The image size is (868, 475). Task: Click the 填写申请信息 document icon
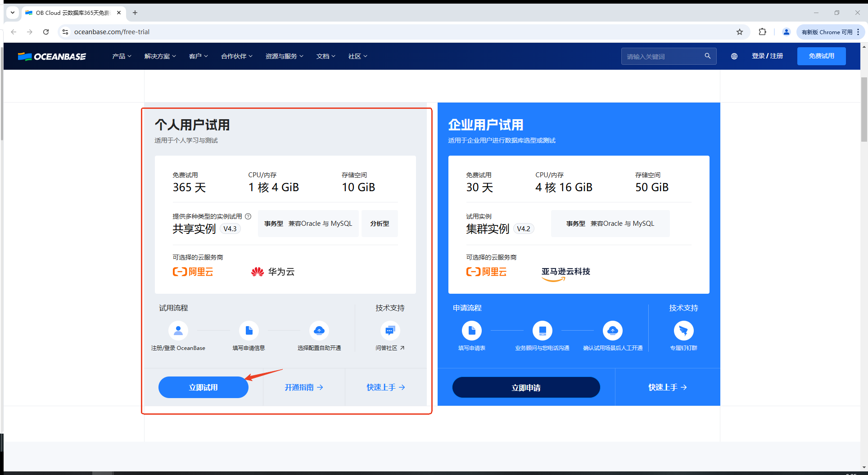point(249,331)
